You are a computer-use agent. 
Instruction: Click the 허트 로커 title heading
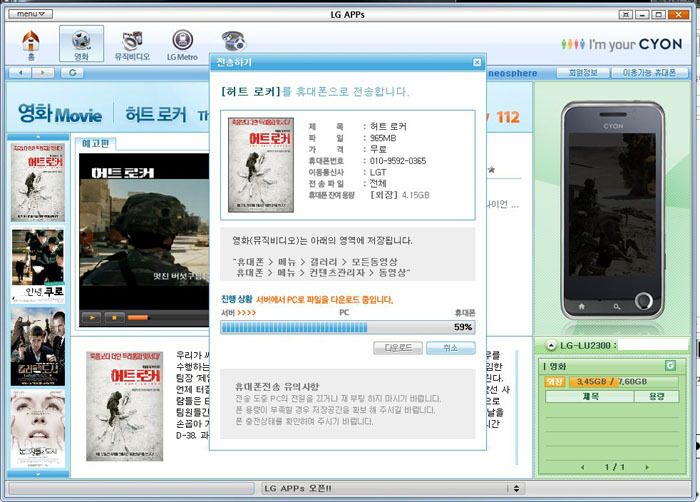coord(156,114)
